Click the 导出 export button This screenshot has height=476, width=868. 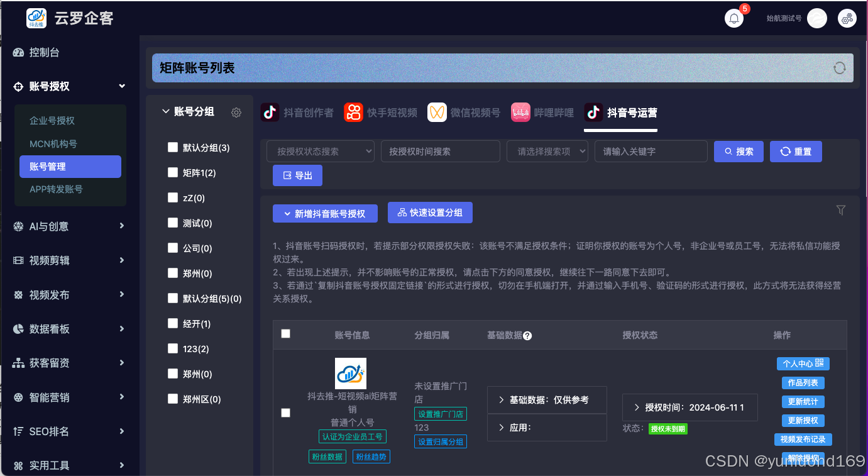(x=297, y=175)
